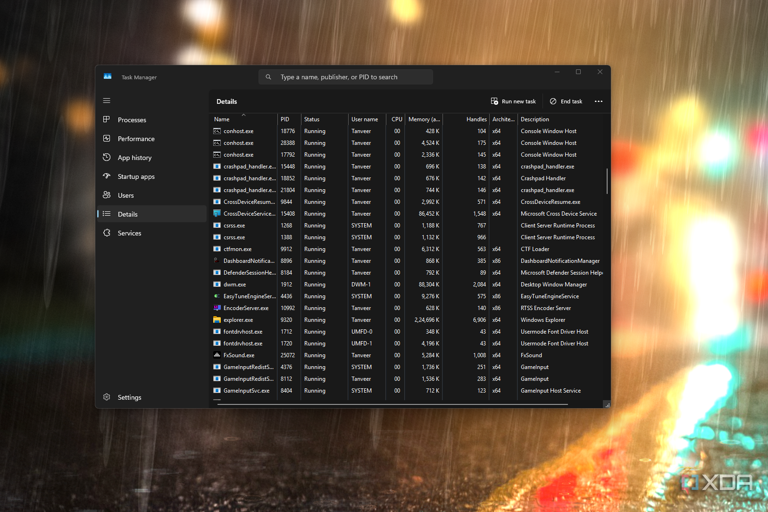Click the dwm.exe process icon
Screen dimensions: 768x512
pyautogui.click(x=216, y=284)
